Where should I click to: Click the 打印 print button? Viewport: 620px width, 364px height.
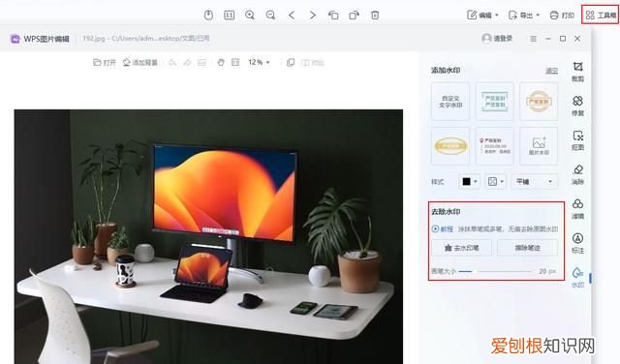[x=562, y=15]
